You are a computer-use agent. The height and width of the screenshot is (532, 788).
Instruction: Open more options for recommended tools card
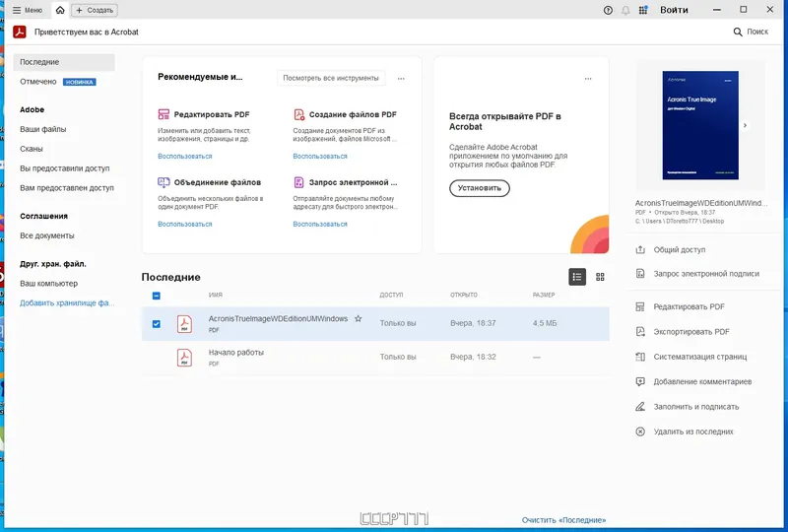click(401, 79)
